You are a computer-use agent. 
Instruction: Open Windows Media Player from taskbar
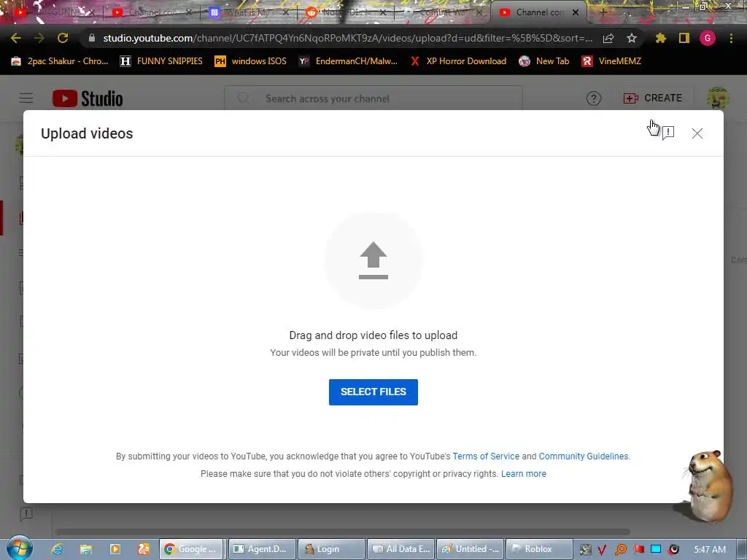115,549
